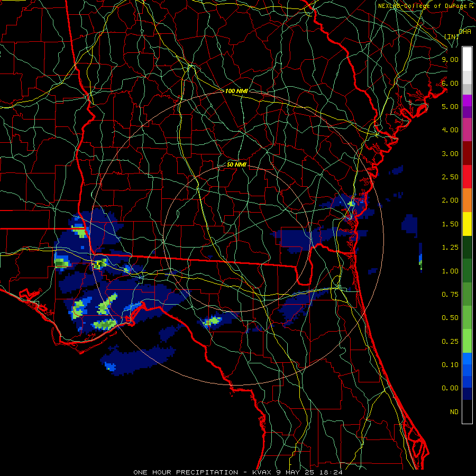Screen dimensions: 476x476
Task: Click the 'ND' no-data legend label
Action: click(x=454, y=412)
